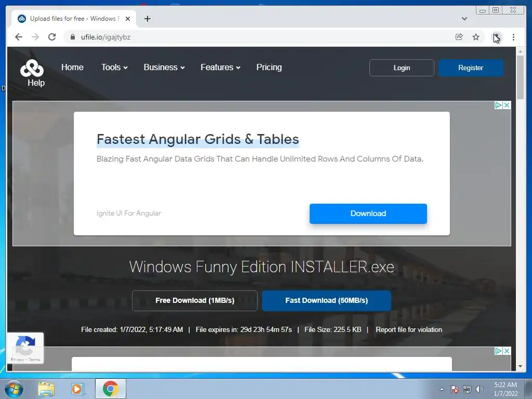Viewport: 532px width, 399px height.
Task: Open the Windows Start menu
Action: [14, 389]
